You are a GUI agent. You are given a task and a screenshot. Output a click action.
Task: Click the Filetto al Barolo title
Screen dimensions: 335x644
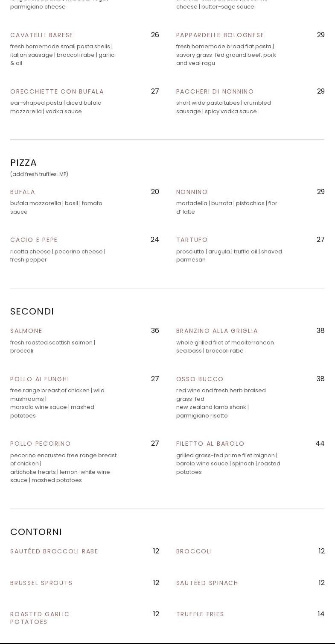tap(210, 444)
